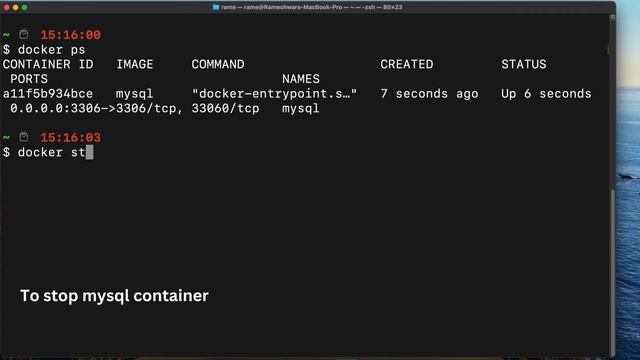The image size is (640, 360).
Task: Click the IMAGE column header
Action: (x=135, y=64)
